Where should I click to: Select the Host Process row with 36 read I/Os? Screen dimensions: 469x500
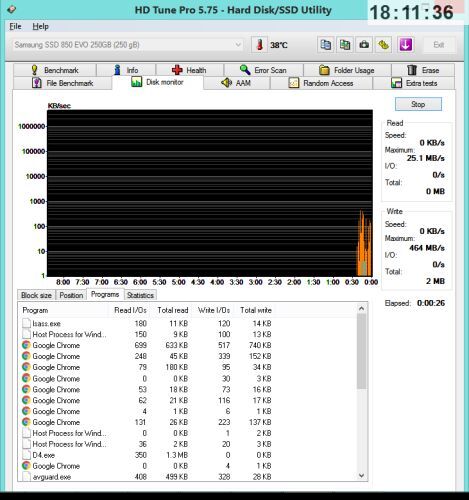pos(147,444)
